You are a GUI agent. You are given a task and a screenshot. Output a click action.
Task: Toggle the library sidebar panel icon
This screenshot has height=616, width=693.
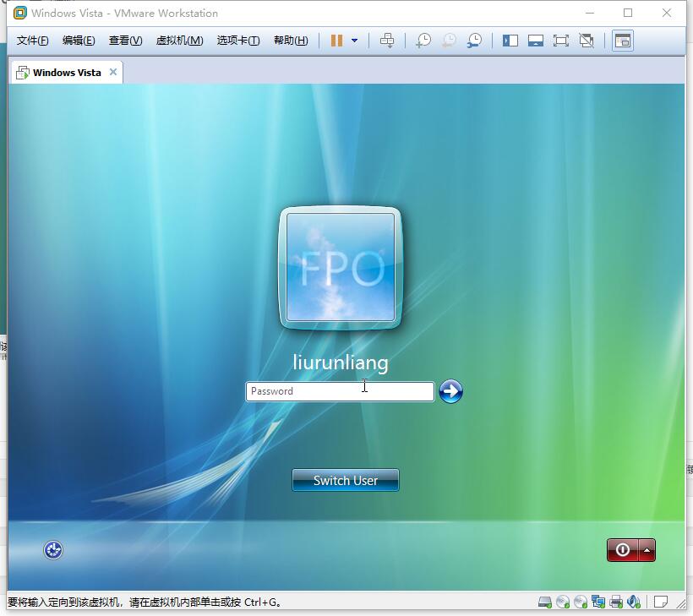tap(510, 41)
